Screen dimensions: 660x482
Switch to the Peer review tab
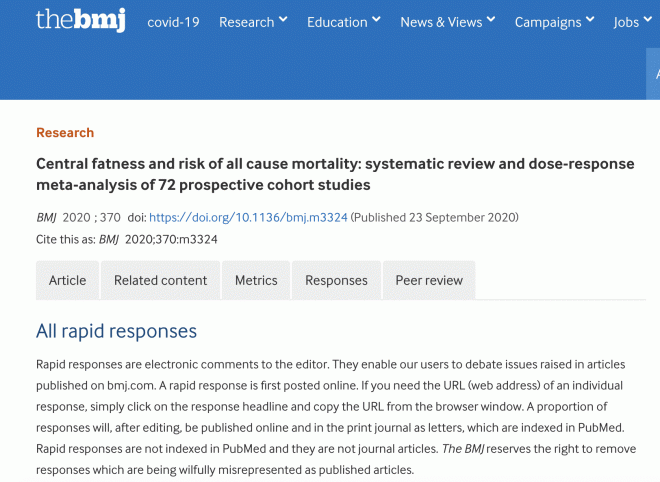coord(429,280)
